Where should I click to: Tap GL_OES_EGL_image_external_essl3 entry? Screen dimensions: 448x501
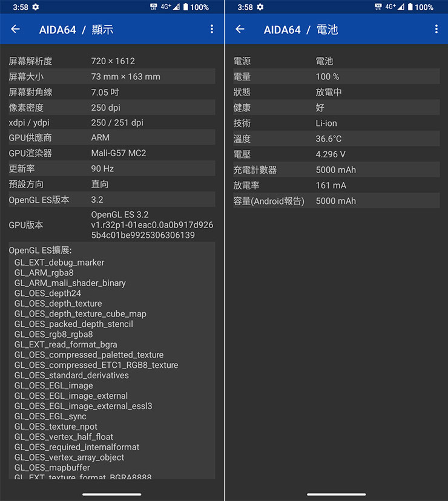point(83,406)
